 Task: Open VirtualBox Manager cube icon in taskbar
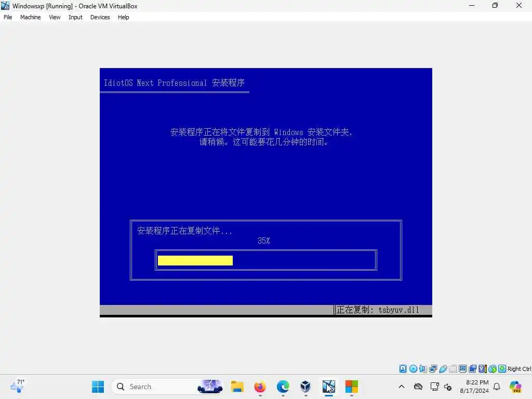305,387
